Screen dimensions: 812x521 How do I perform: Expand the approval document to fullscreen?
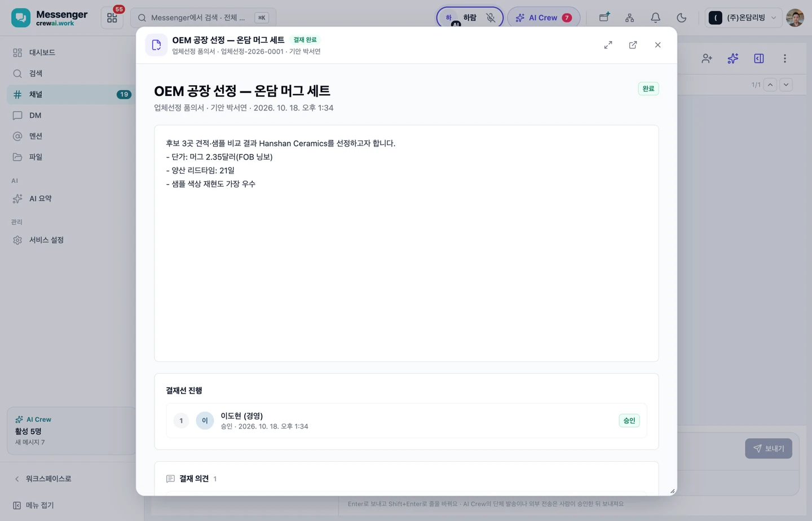point(608,45)
